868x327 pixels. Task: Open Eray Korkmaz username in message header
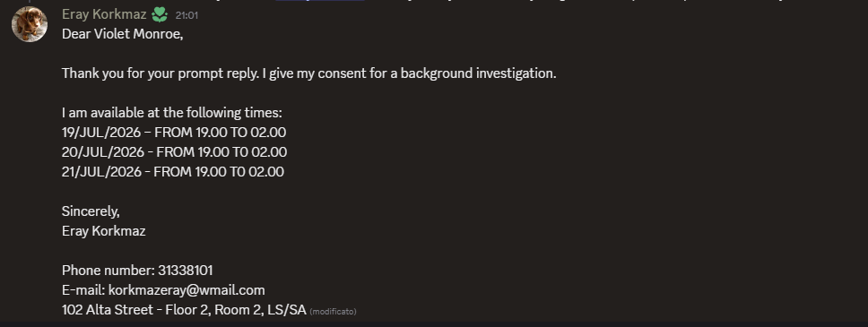point(104,14)
